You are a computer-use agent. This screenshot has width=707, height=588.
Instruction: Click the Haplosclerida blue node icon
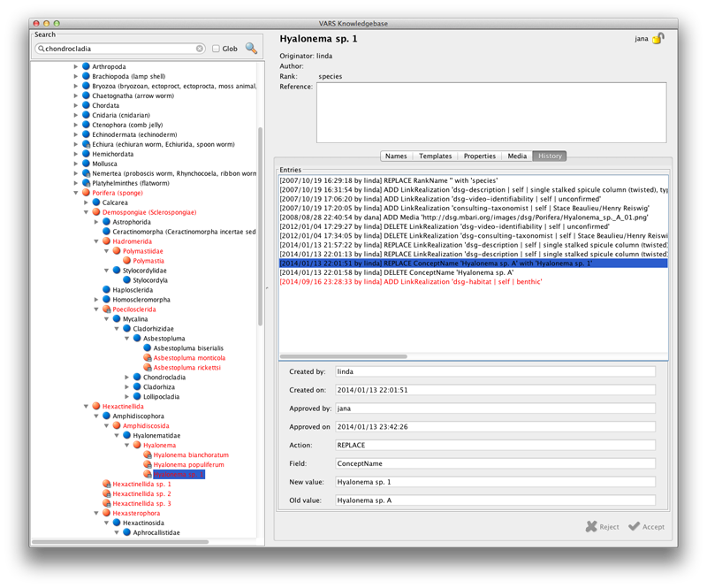point(106,290)
